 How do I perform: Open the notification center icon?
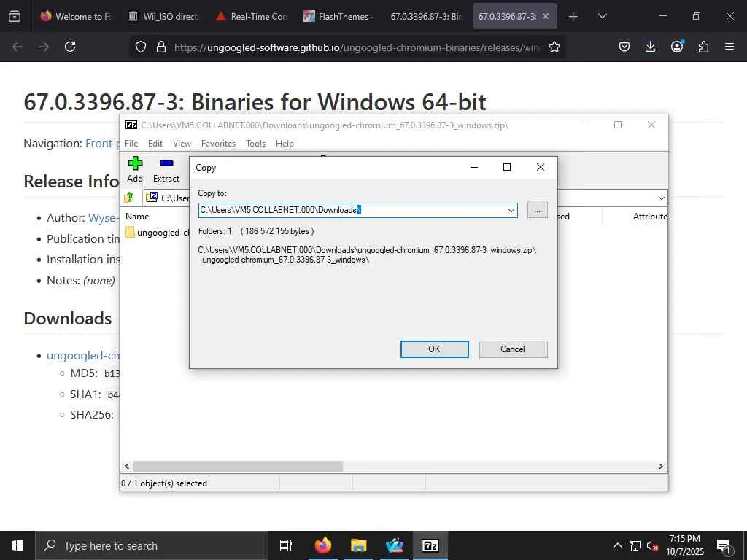pyautogui.click(x=724, y=546)
